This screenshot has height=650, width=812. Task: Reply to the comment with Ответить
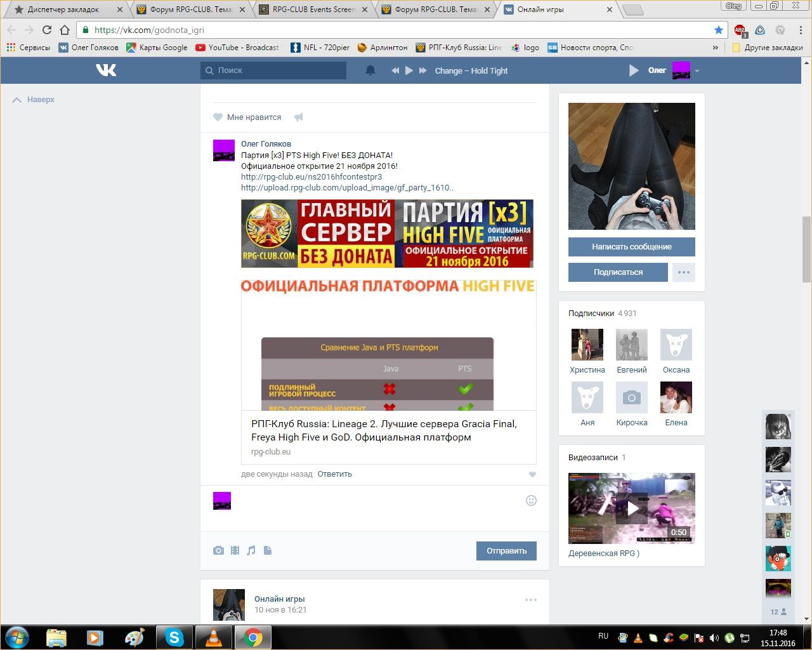pyautogui.click(x=334, y=474)
